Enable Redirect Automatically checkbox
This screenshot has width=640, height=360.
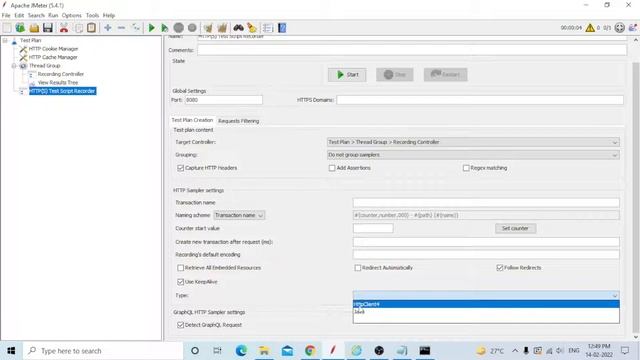click(358, 268)
